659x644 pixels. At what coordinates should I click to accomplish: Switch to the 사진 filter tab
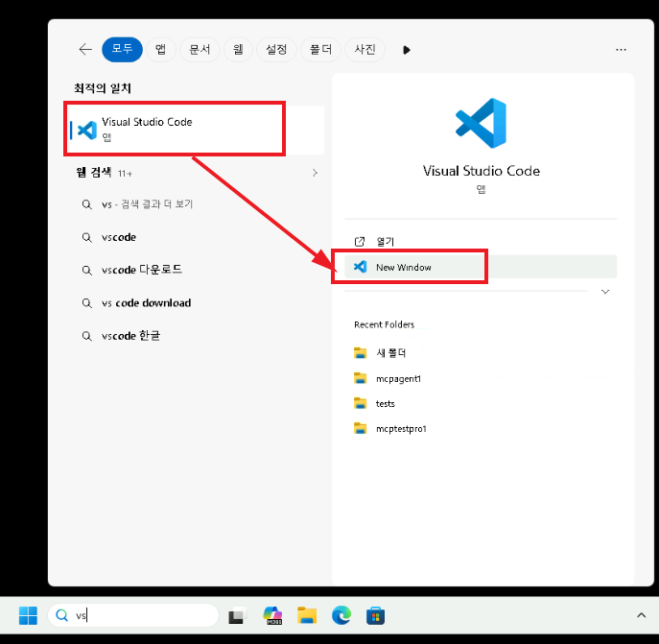(365, 50)
